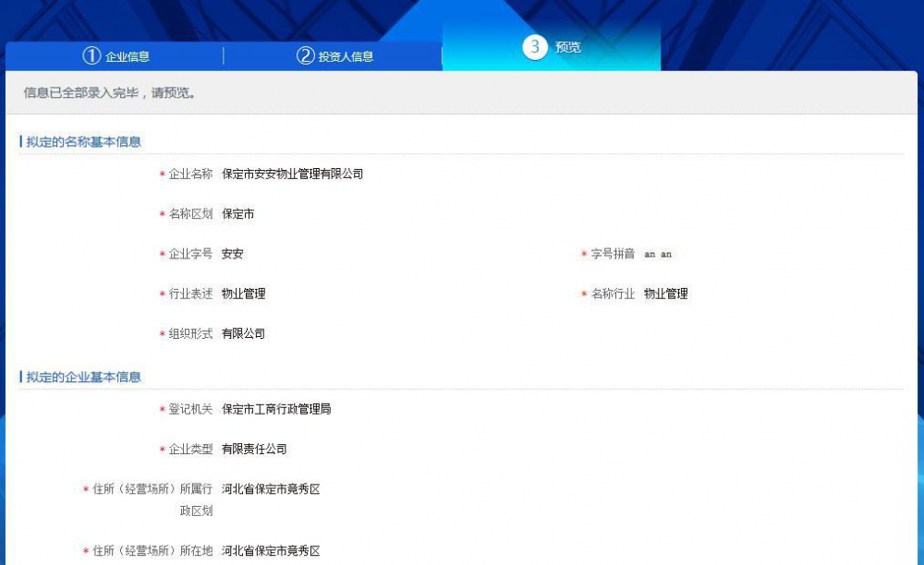The height and width of the screenshot is (565, 924).
Task: Click the 企业类型 value 有限责任公司
Action: pos(255,450)
